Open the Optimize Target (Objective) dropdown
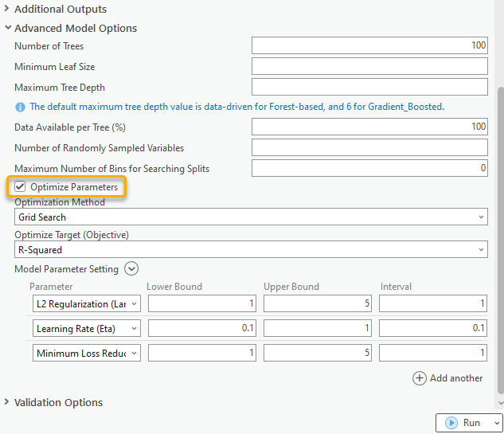504x434 pixels. [251, 250]
